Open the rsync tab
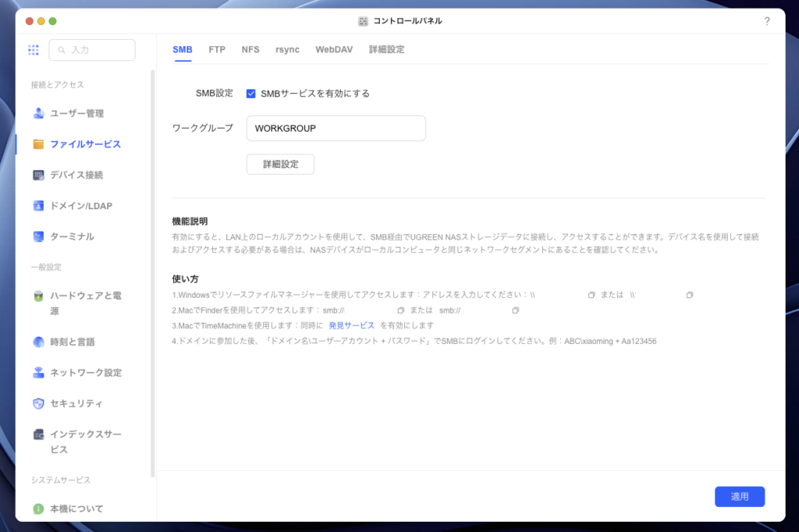The image size is (799, 532). coord(287,49)
